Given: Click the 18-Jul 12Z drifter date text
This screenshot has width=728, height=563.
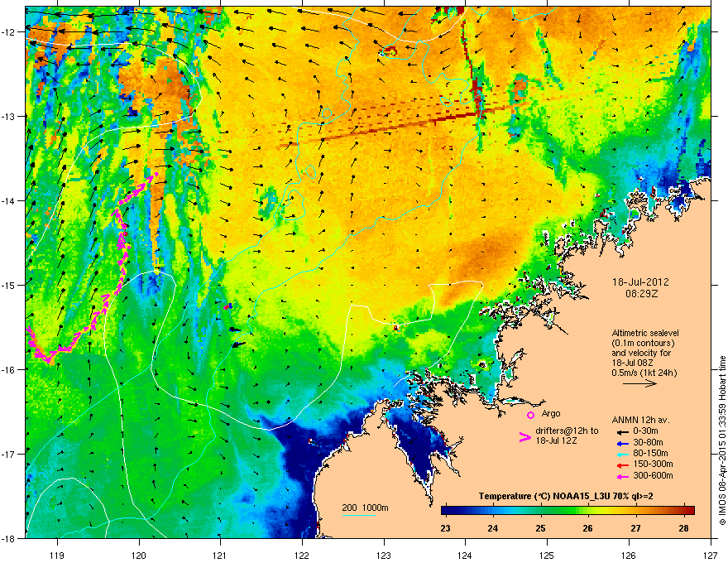Looking at the screenshot, I should (x=556, y=440).
